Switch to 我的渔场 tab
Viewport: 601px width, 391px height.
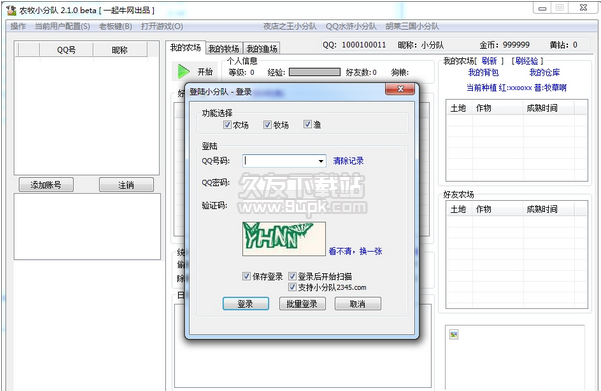tap(262, 49)
